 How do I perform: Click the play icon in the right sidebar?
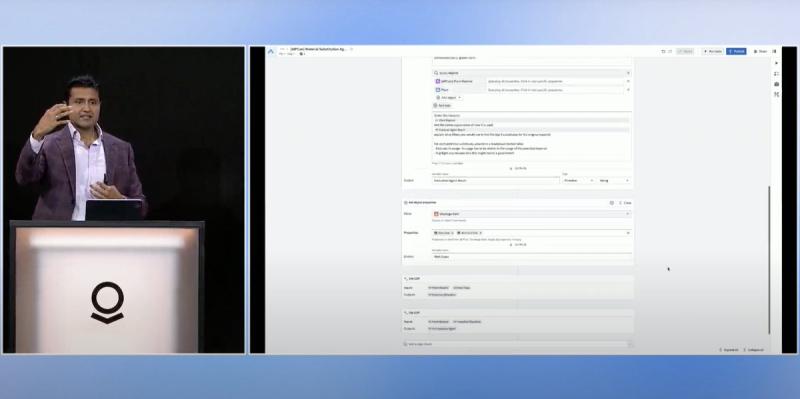(x=776, y=63)
